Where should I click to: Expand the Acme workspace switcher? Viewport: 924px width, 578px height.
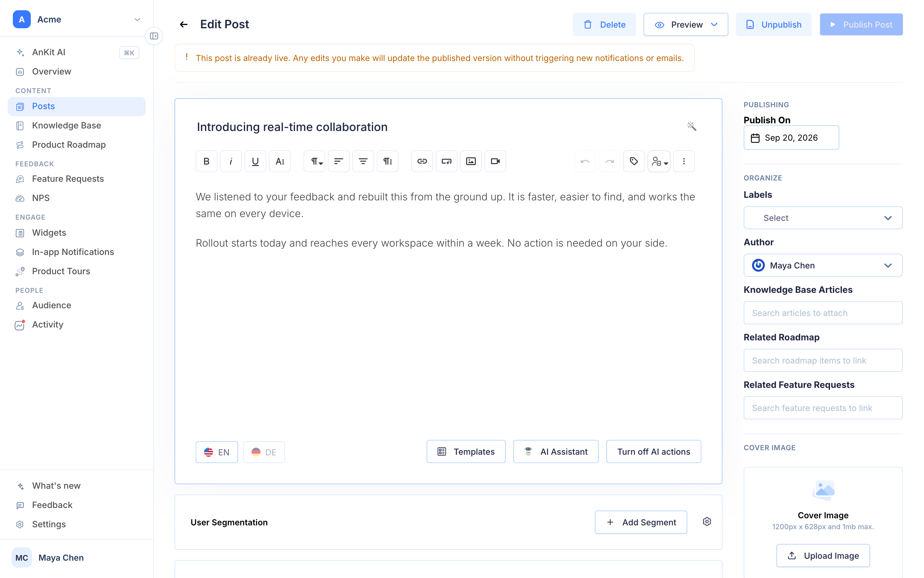coord(76,19)
